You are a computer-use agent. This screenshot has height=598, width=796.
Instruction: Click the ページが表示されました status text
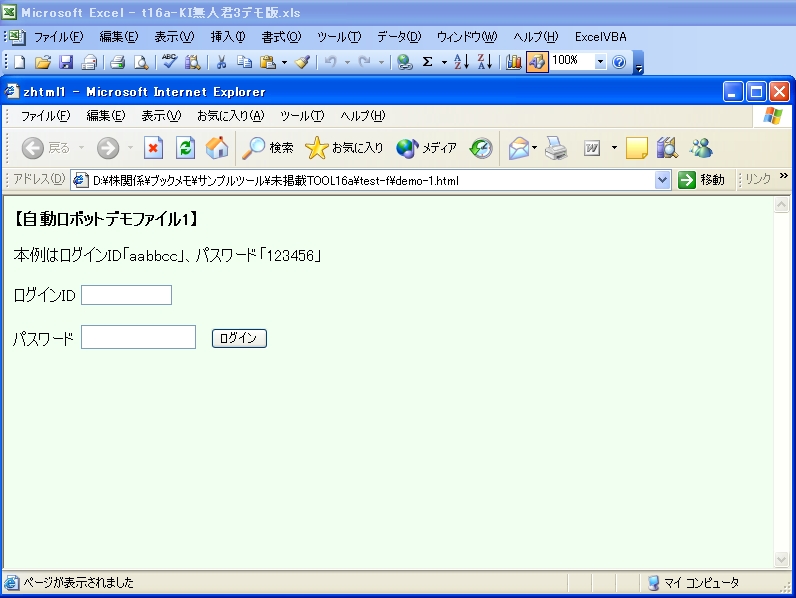(78, 582)
